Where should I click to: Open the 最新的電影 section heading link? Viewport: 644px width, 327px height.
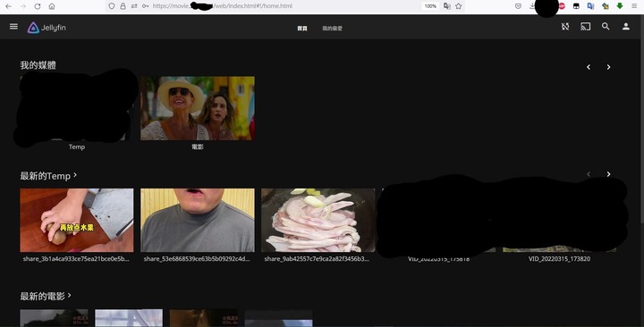(x=46, y=297)
